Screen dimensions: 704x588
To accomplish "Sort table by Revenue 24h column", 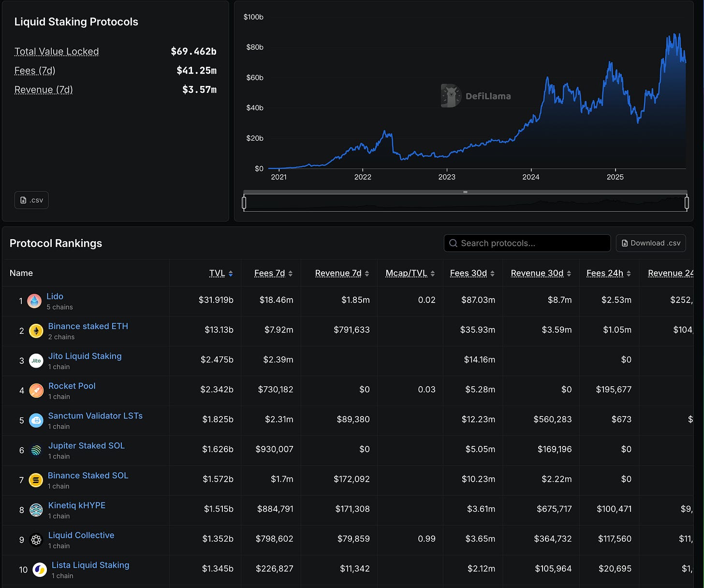I will click(671, 273).
